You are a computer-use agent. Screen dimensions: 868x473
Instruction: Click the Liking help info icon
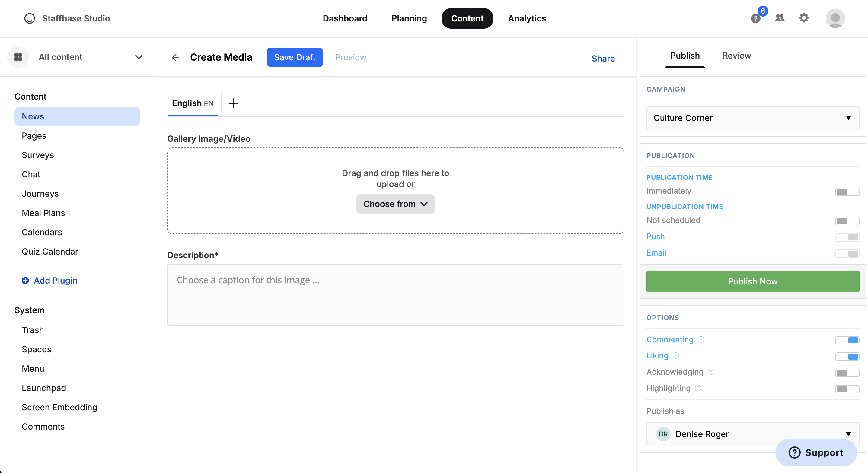[x=676, y=355]
